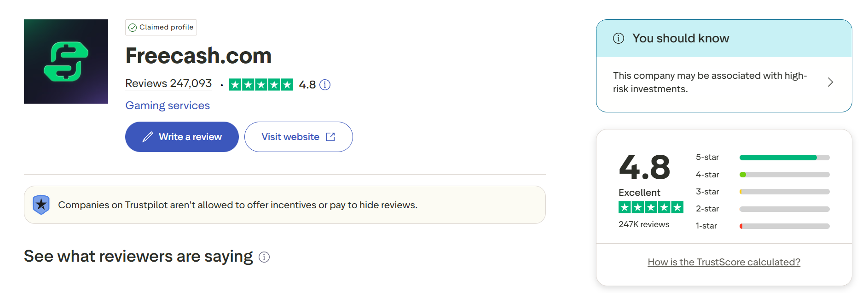Expand the high-risk investments notice chevron
Viewport: 868px width, 293px height.
click(x=830, y=82)
